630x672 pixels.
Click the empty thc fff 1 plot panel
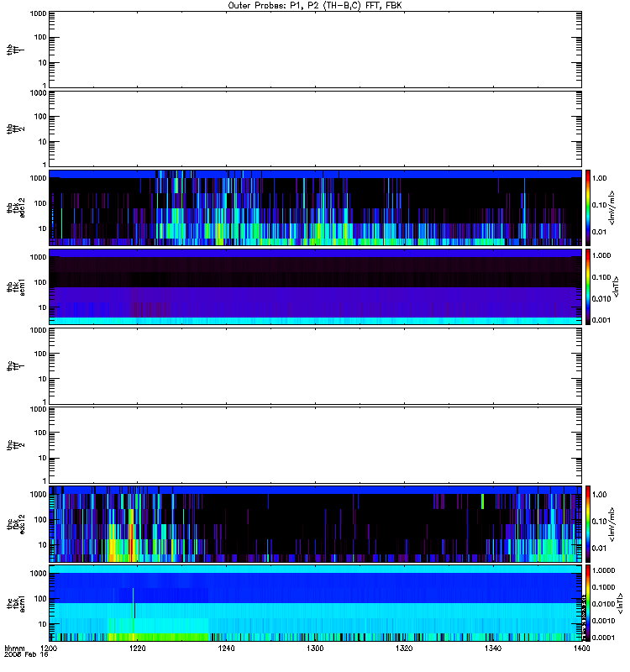click(315, 366)
